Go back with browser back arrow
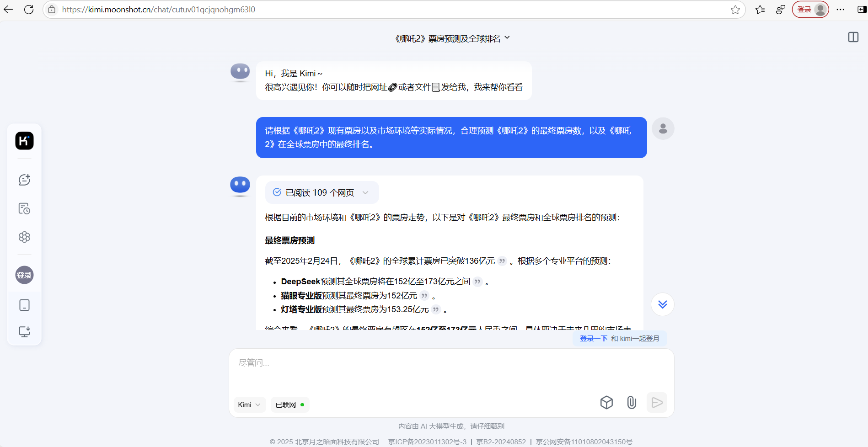868x447 pixels. click(x=8, y=10)
